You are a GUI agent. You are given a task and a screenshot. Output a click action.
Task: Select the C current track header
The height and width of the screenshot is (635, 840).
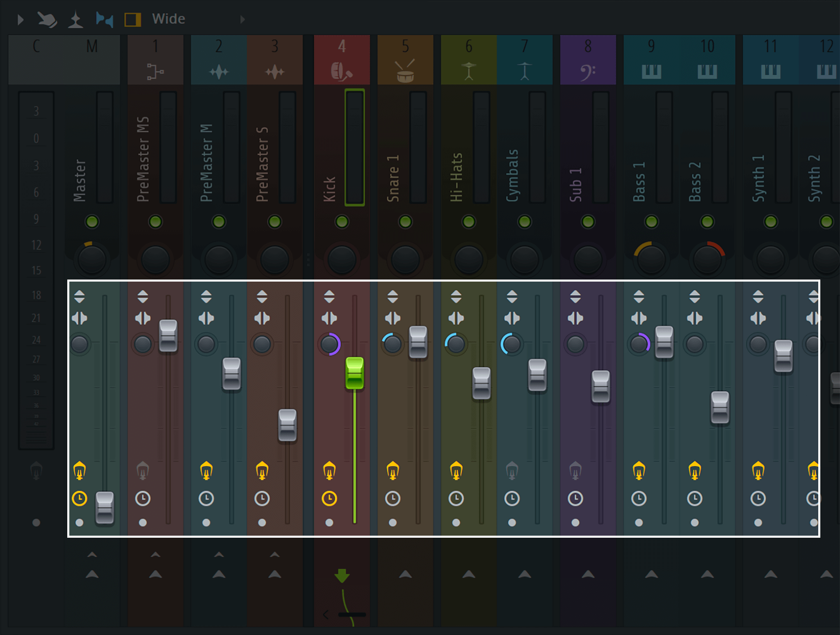point(37,60)
